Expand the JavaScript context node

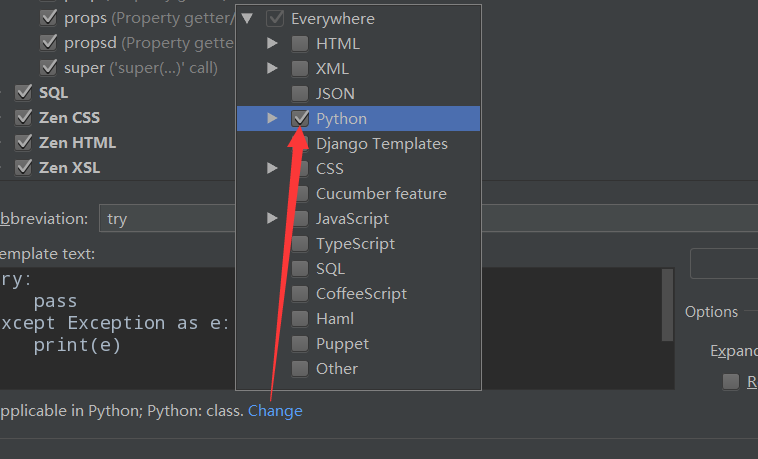click(272, 219)
